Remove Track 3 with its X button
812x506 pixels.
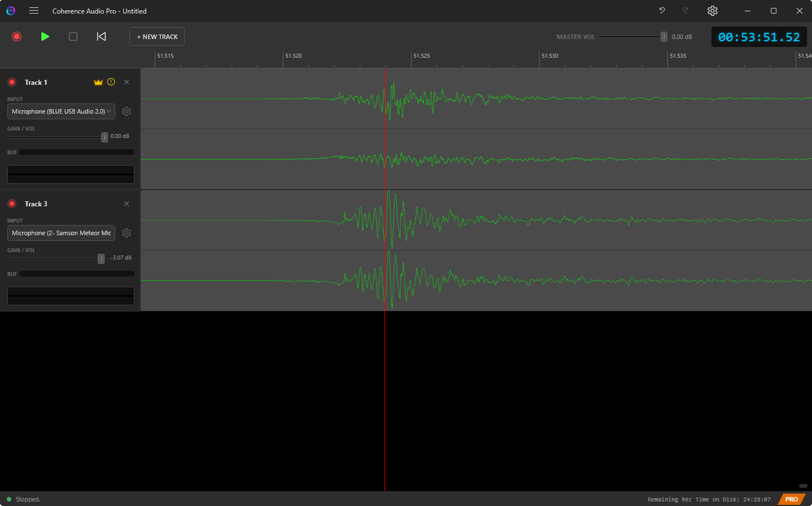tap(127, 204)
